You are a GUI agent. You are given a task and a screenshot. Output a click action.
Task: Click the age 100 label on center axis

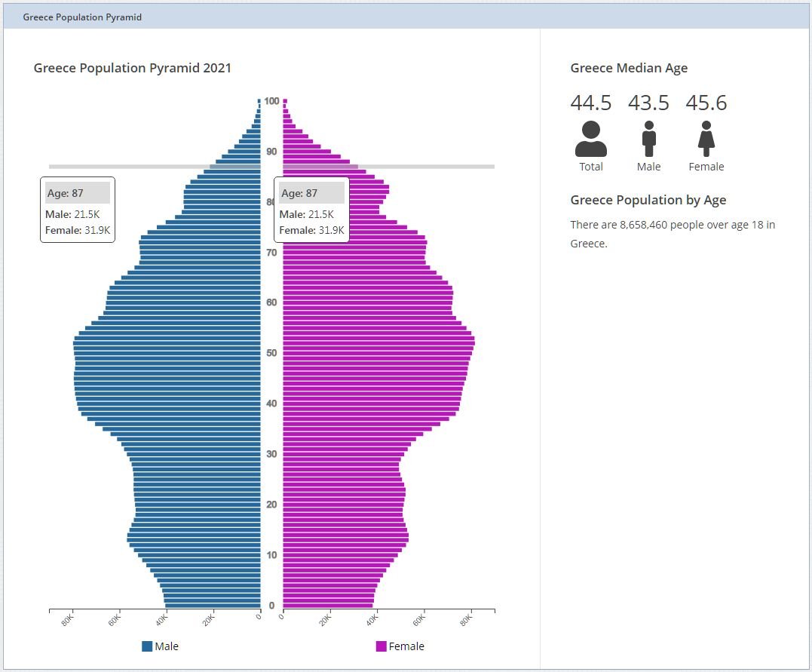click(x=271, y=101)
